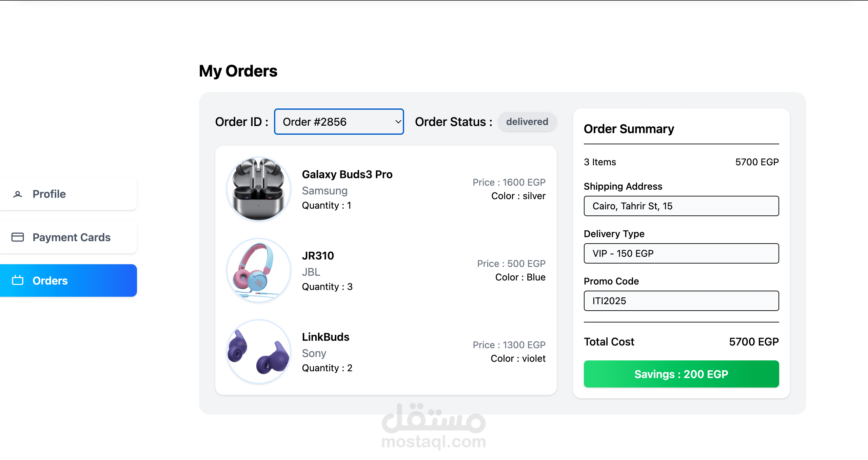Switch to the Payment Cards tab

click(68, 237)
